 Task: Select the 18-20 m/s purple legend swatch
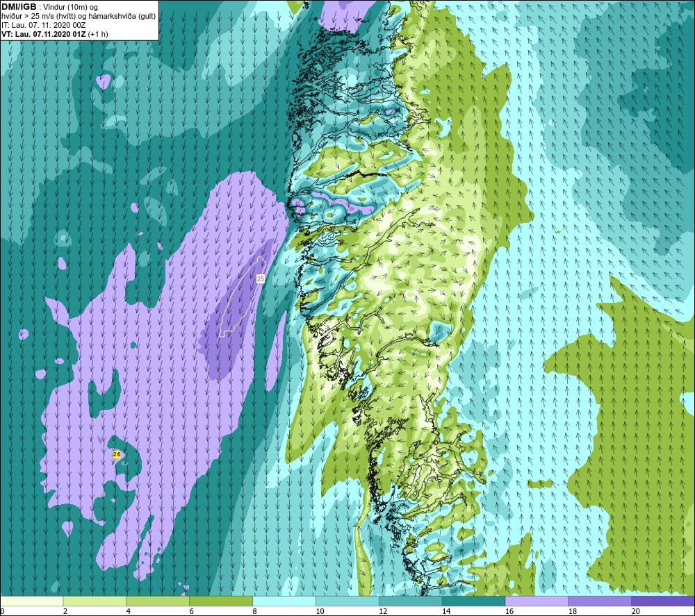click(600, 601)
